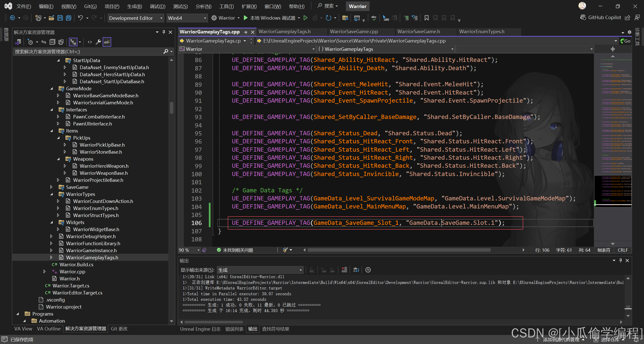
Task: Click the Toggle Bookmark toolbar icon
Action: tap(426, 18)
